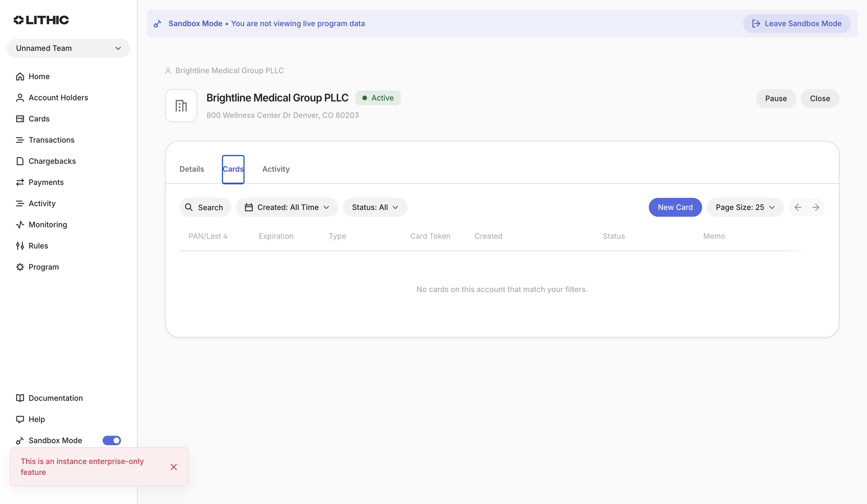Screen dimensions: 867x504
Task: Open Chargebacks page
Action: tap(52, 161)
